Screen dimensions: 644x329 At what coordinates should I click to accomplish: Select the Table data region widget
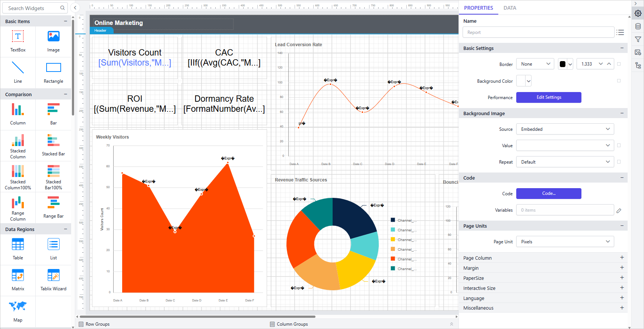(18, 249)
